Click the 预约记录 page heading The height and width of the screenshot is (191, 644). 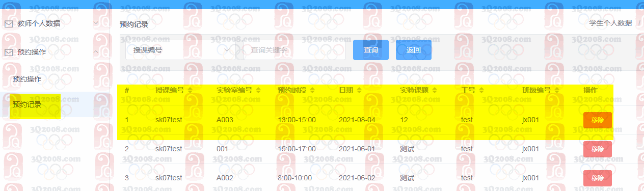(x=134, y=24)
